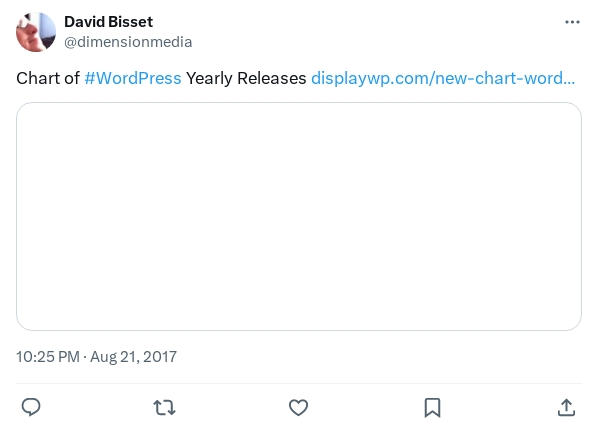Click the 10:25 PM timestamp
The image size is (598, 431).
pos(48,357)
